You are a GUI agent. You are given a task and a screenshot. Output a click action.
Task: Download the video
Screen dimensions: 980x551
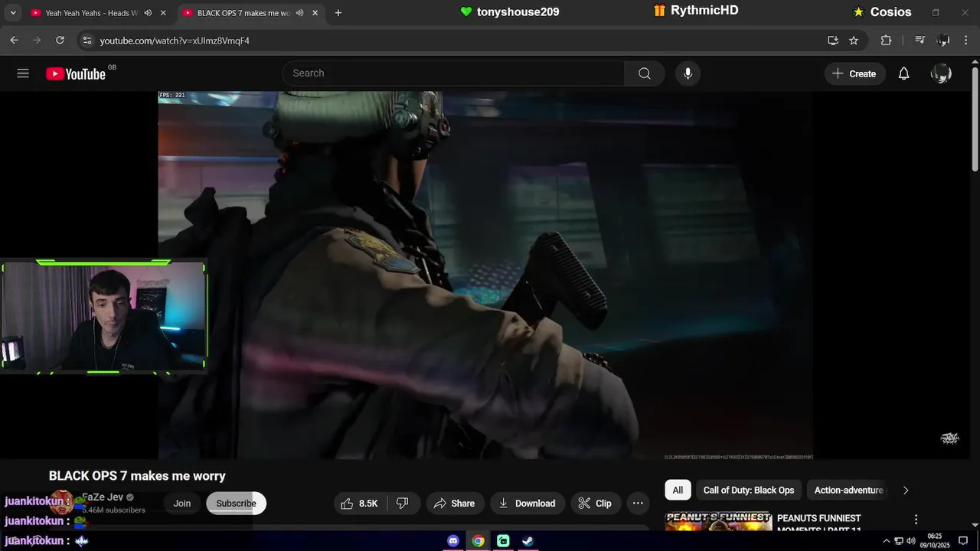[528, 504]
